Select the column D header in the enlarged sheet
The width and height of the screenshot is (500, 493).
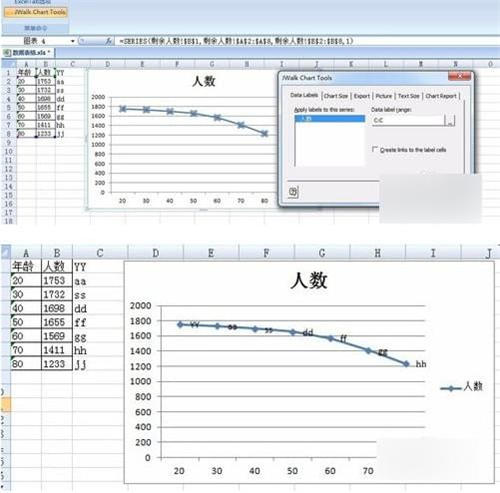(x=155, y=253)
